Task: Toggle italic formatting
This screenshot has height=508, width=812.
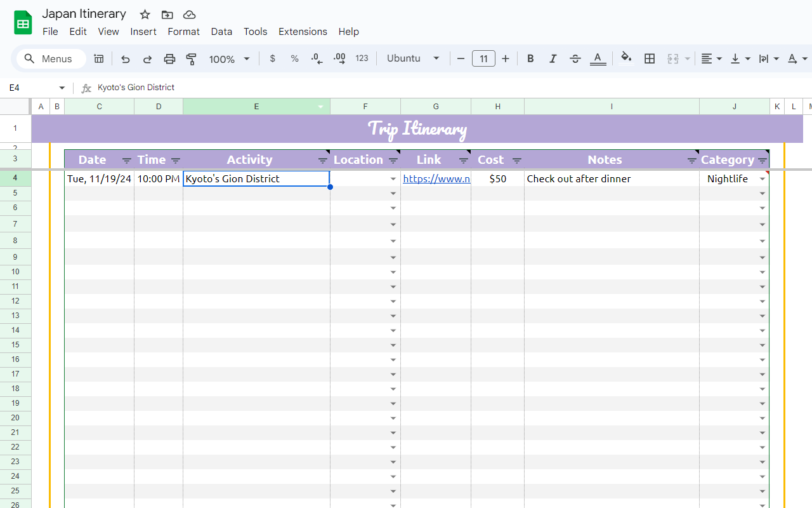Action: tap(553, 58)
